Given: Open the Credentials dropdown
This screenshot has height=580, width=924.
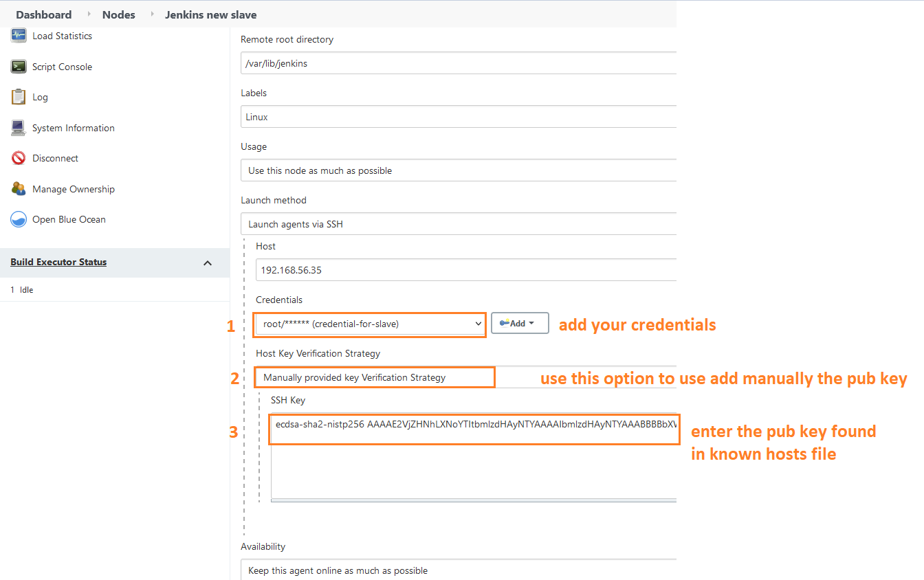Looking at the screenshot, I should click(x=370, y=324).
